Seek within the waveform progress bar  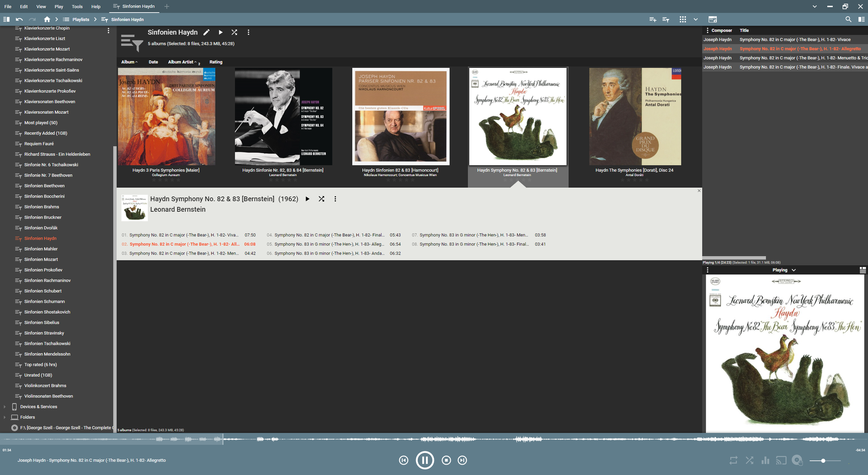coord(434,439)
